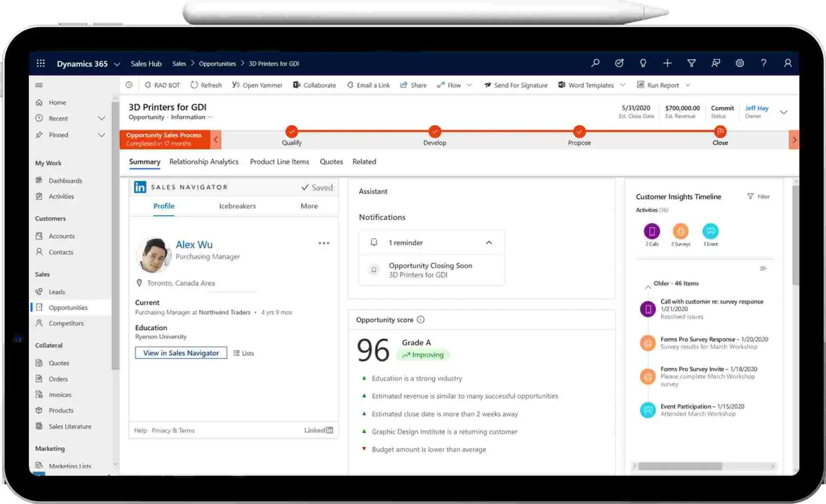Image resolution: width=826 pixels, height=504 pixels.
Task: Click the LinkedIn logo in Sales Navigator
Action: click(140, 187)
